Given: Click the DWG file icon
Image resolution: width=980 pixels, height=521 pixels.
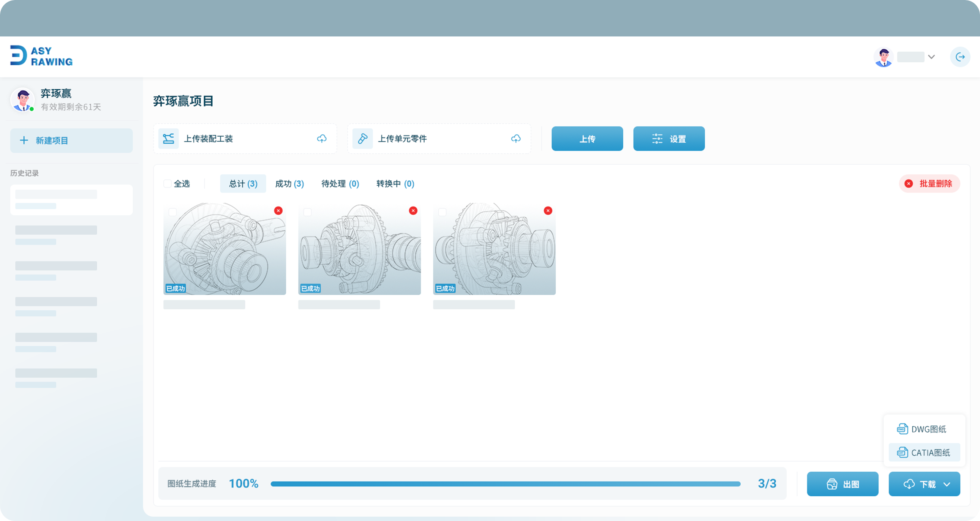Looking at the screenshot, I should coord(902,429).
